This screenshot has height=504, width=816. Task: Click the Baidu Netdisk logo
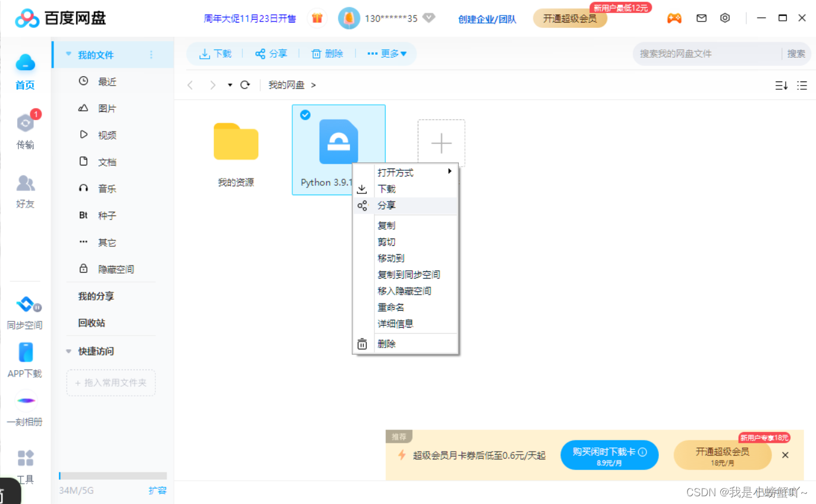[x=61, y=18]
